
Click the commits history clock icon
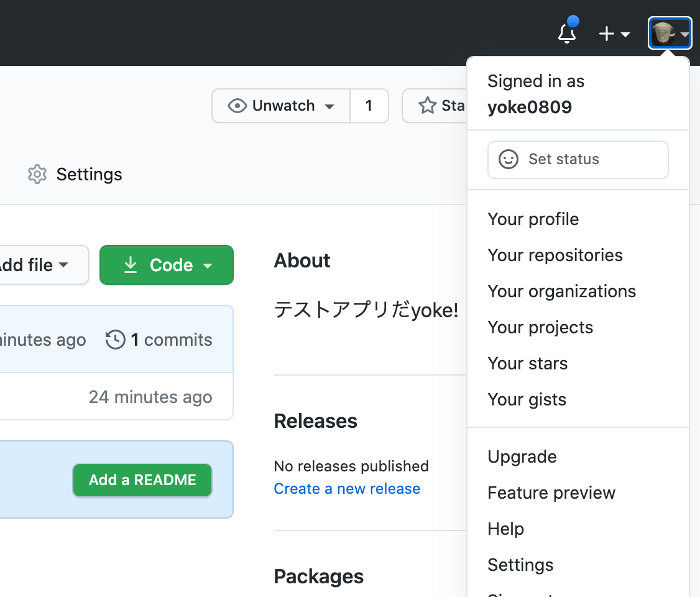115,340
